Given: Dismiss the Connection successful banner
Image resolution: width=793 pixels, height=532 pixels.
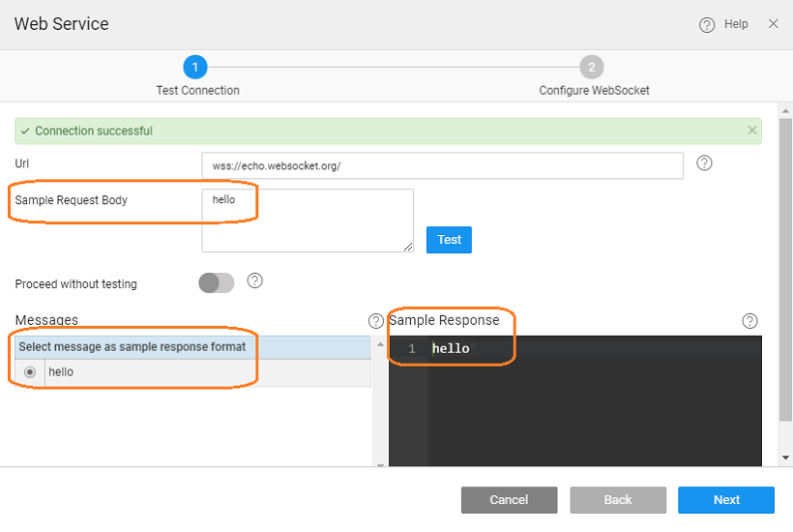Looking at the screenshot, I should [752, 131].
